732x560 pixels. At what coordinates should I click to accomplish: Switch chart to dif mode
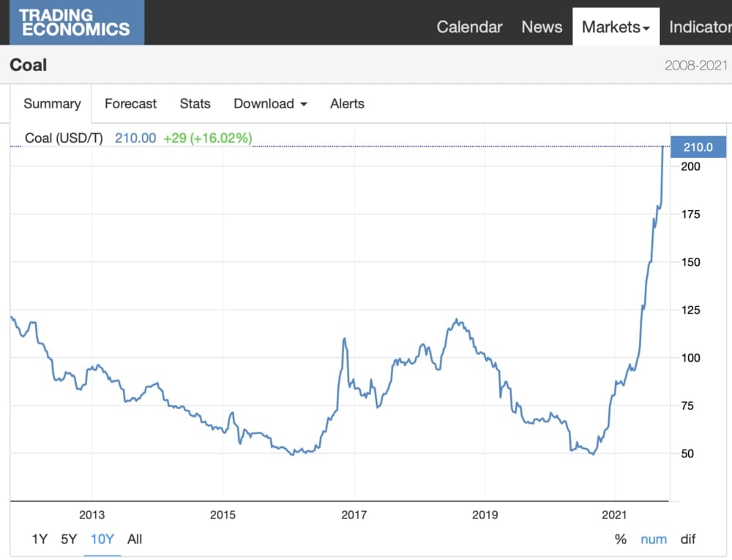click(688, 539)
